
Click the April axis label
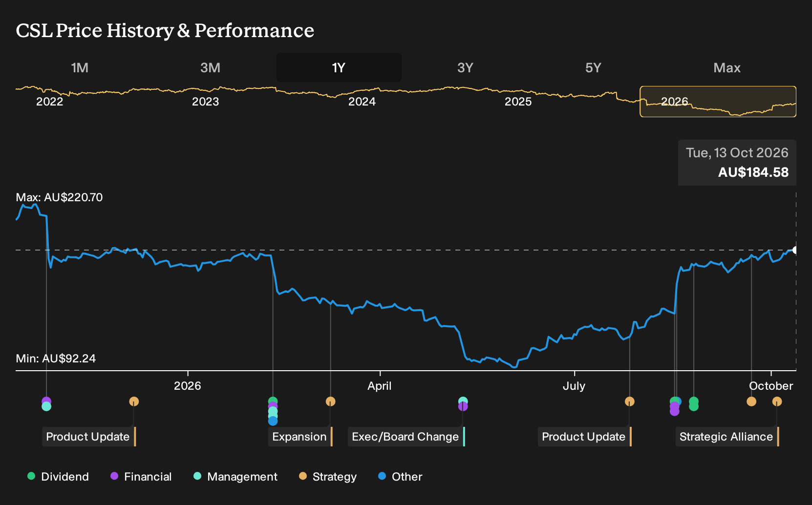tap(380, 386)
